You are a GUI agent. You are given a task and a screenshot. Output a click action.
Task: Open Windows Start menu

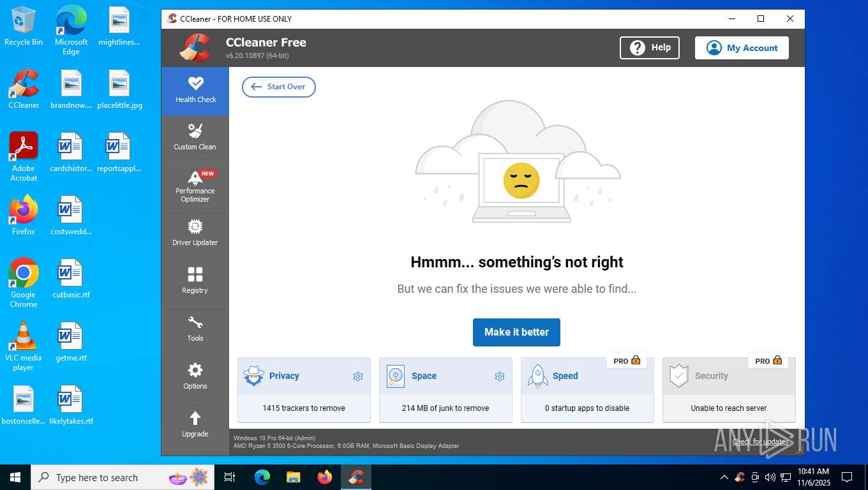(x=15, y=477)
